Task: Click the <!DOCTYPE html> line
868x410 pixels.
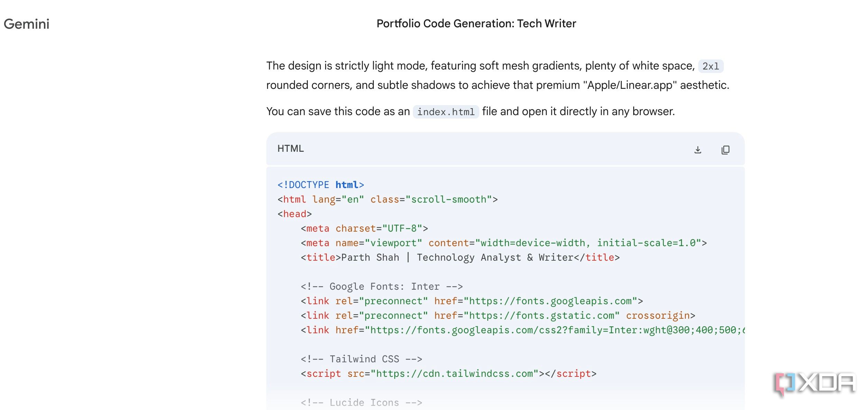Action: tap(321, 185)
